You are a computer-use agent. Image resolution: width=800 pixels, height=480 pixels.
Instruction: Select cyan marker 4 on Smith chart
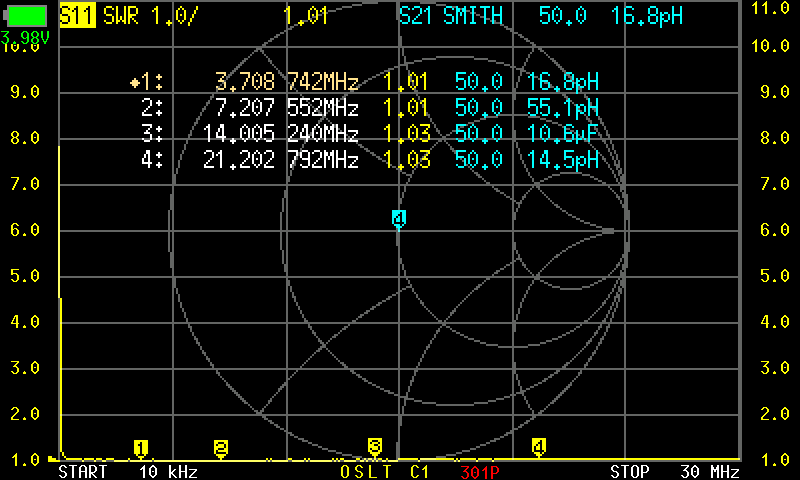398,219
